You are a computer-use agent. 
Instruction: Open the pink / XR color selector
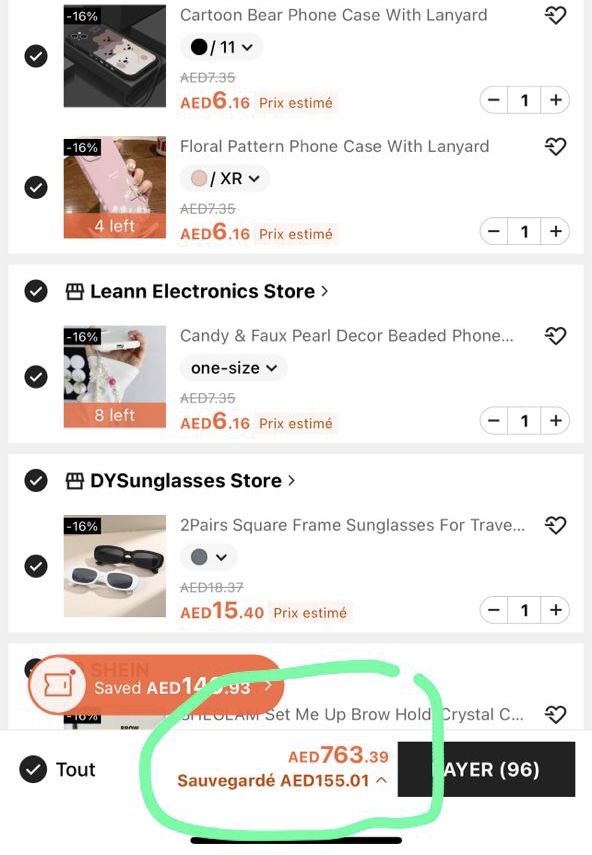225,178
